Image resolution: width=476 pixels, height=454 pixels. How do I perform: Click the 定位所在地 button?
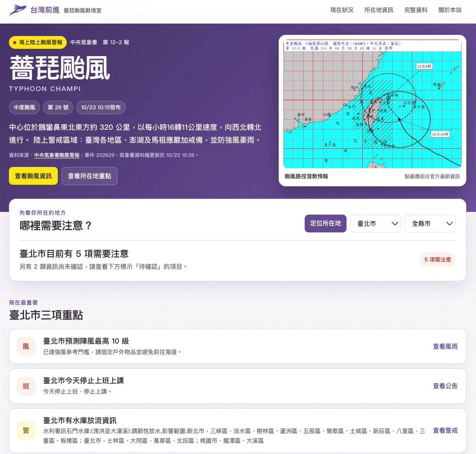[326, 224]
